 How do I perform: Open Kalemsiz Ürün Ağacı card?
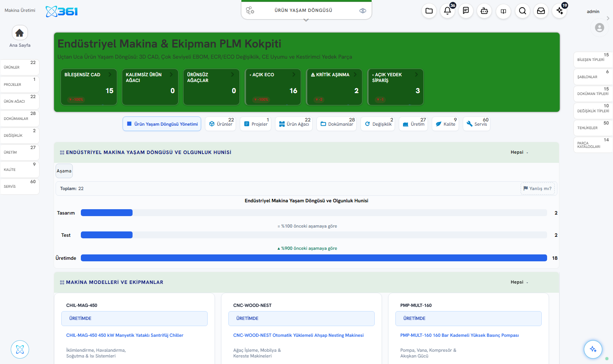pyautogui.click(x=150, y=87)
